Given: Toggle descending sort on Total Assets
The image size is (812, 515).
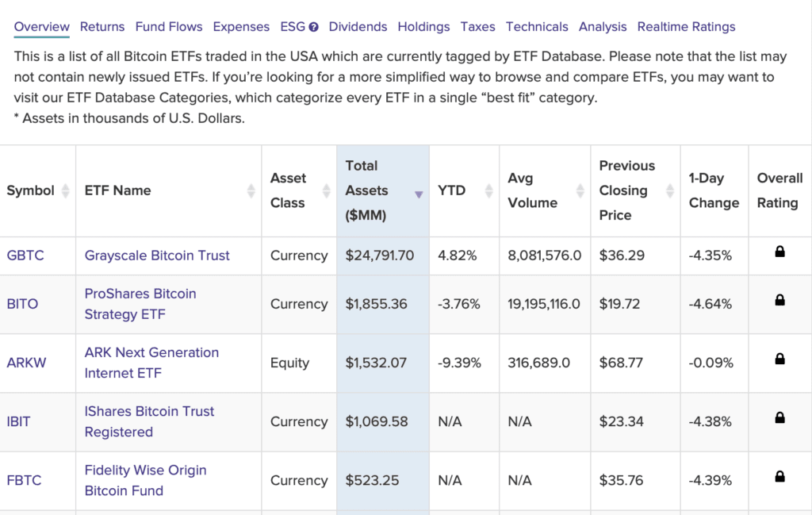Looking at the screenshot, I should click(x=419, y=194).
